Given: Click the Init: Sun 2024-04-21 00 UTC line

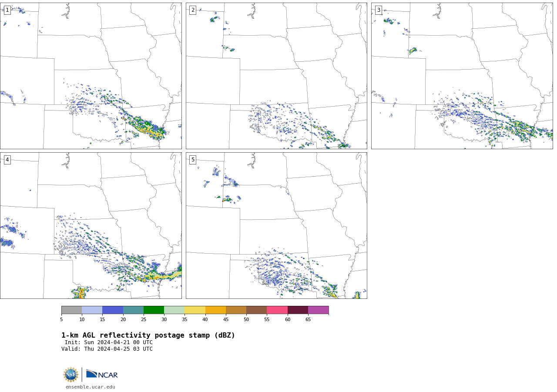Looking at the screenshot, I should tap(109, 342).
